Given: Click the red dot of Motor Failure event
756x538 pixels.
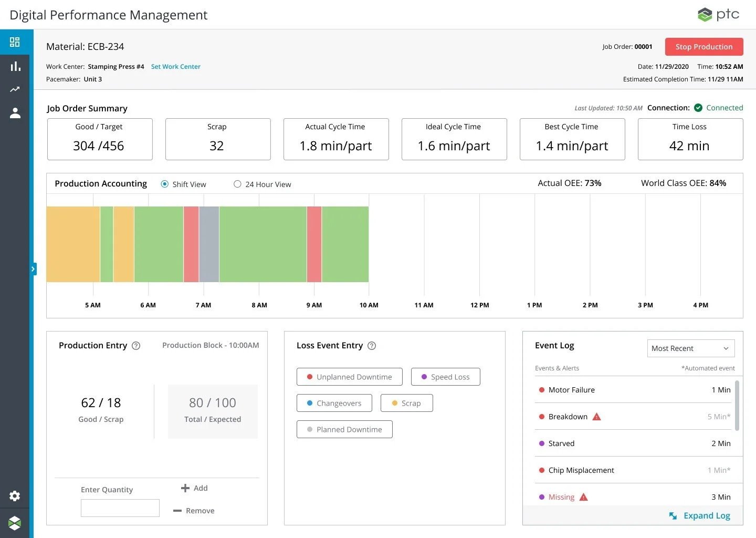Looking at the screenshot, I should coord(542,390).
